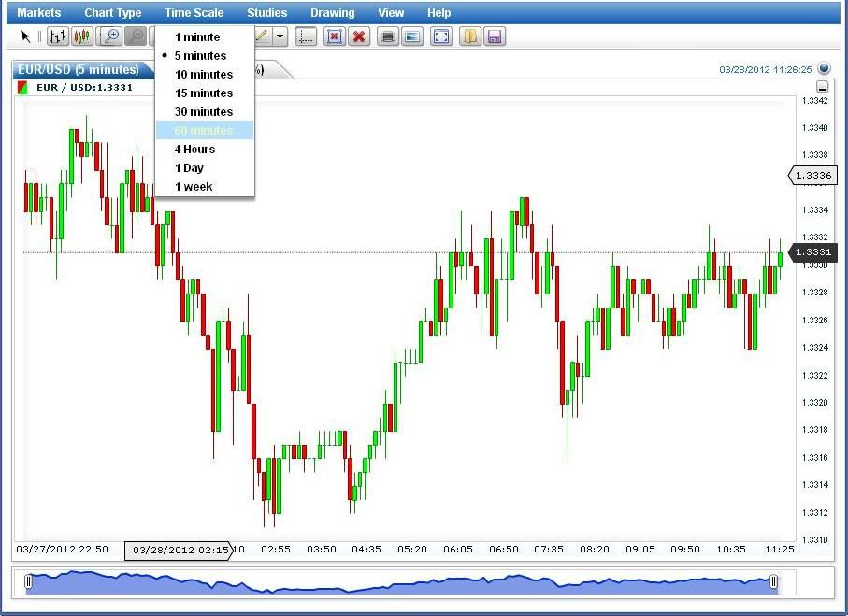Click the 06:05 time axis label
Viewport: 848px width, 616px height.
point(457,550)
